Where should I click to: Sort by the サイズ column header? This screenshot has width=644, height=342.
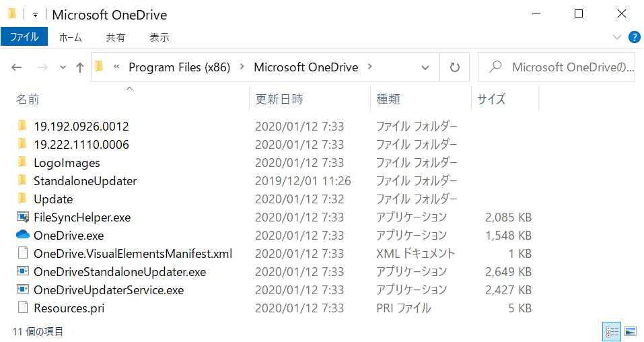(491, 99)
